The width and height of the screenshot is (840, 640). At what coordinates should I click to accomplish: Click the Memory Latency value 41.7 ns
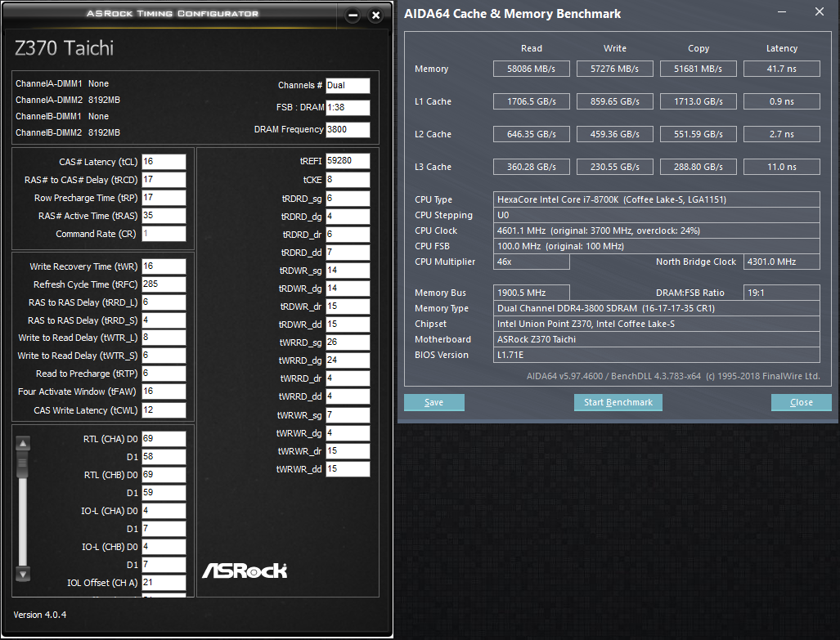782,69
